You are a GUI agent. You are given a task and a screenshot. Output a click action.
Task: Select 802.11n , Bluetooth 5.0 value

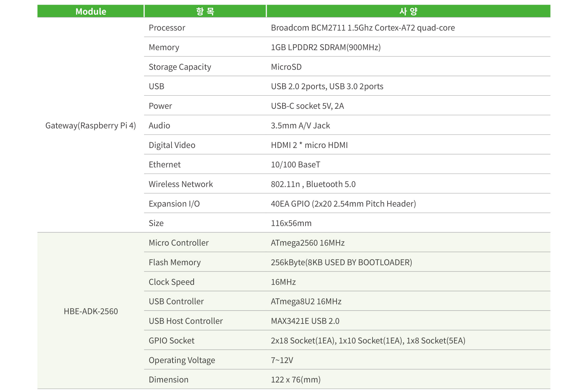click(313, 184)
